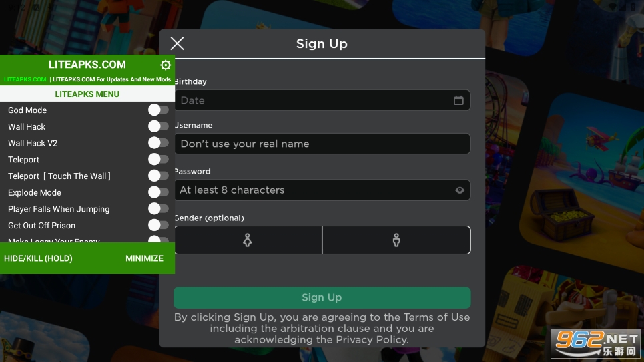The height and width of the screenshot is (362, 644).
Task: Enable the God Mode toggle
Action: click(x=159, y=110)
